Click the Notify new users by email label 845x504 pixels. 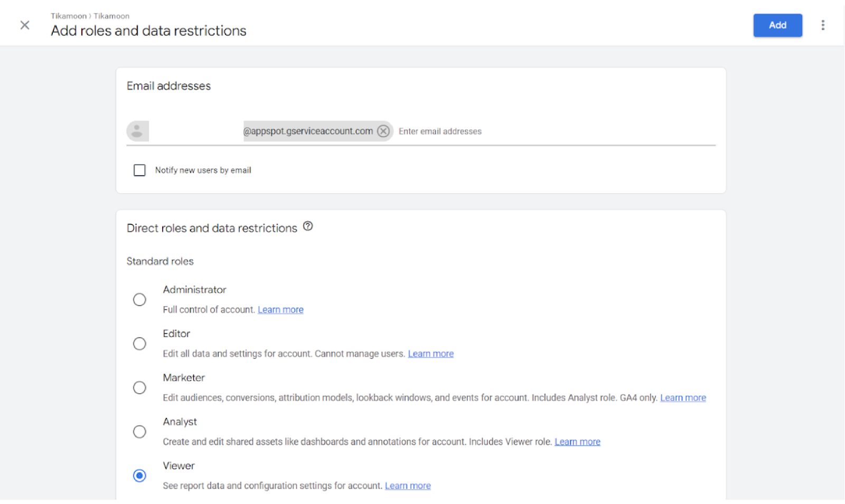(203, 170)
